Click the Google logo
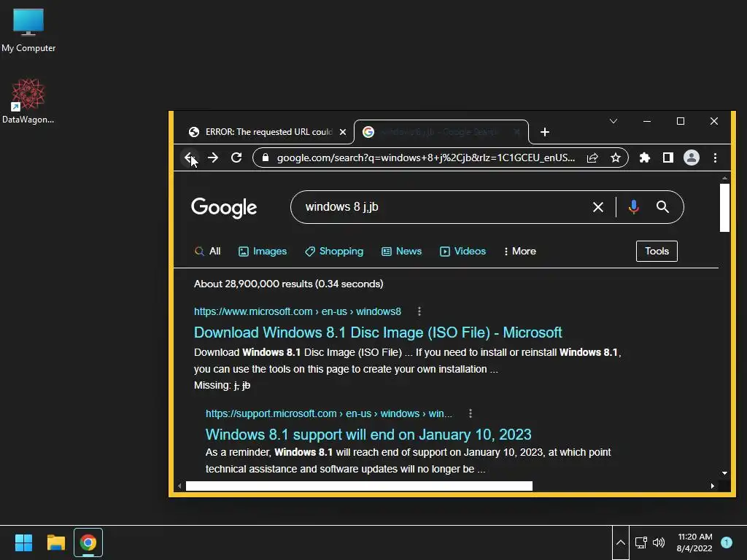 tap(224, 208)
